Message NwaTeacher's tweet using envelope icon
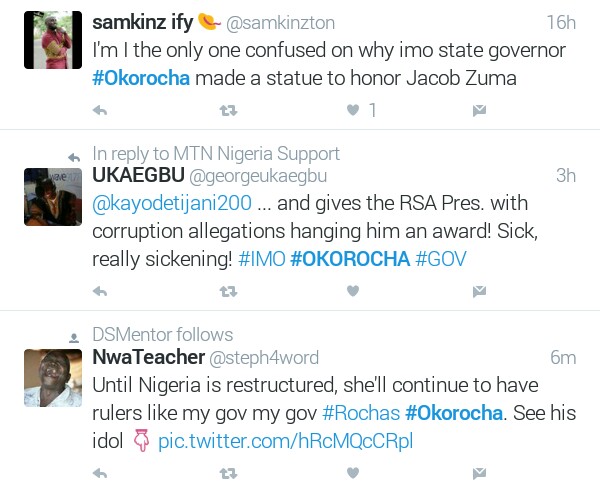 [x=479, y=472]
